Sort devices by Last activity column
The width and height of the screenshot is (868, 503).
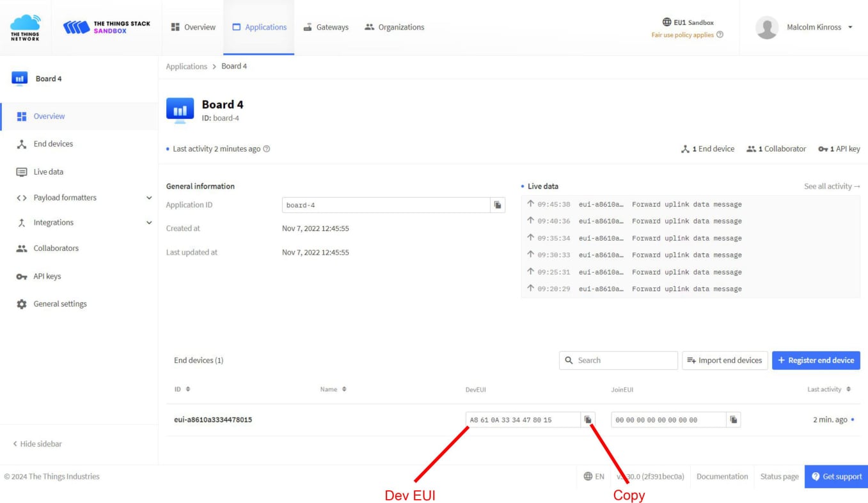(848, 389)
